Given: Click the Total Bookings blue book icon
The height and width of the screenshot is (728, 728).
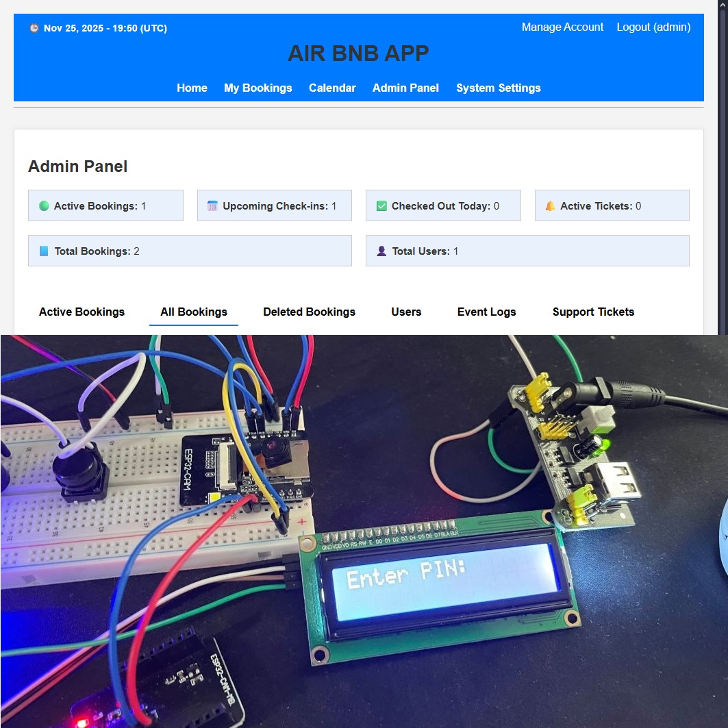Looking at the screenshot, I should pos(44,251).
